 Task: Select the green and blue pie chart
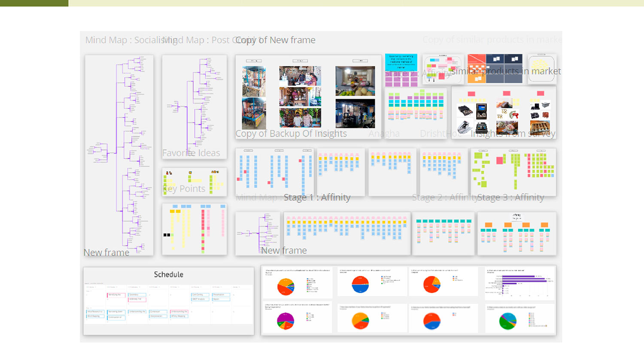point(508,320)
